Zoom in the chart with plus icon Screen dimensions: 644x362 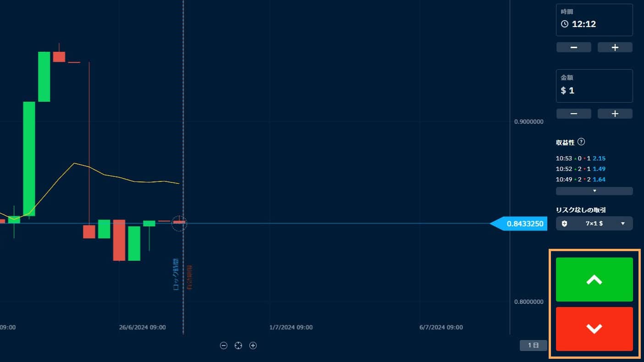[253, 346]
